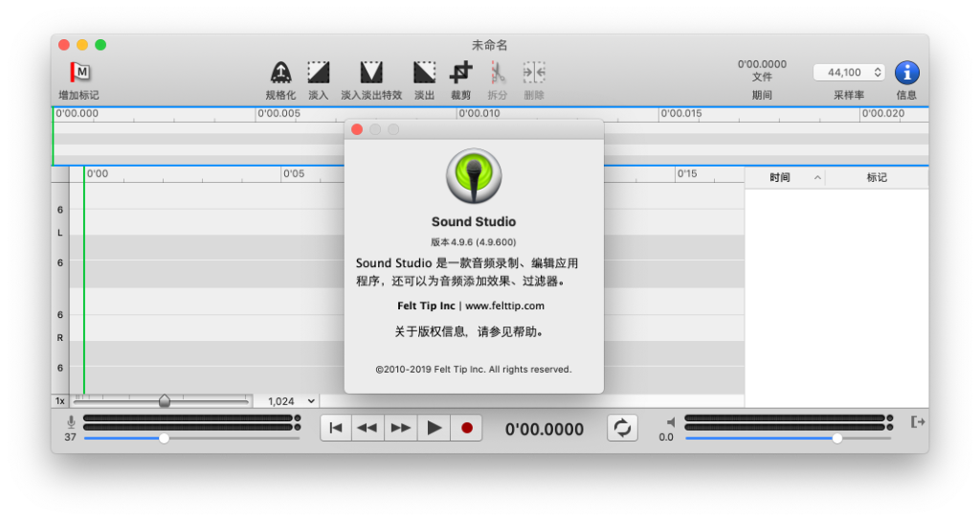The height and width of the screenshot is (521, 980).
Task: Click the Felt Tip Inc bold label
Action: (426, 306)
